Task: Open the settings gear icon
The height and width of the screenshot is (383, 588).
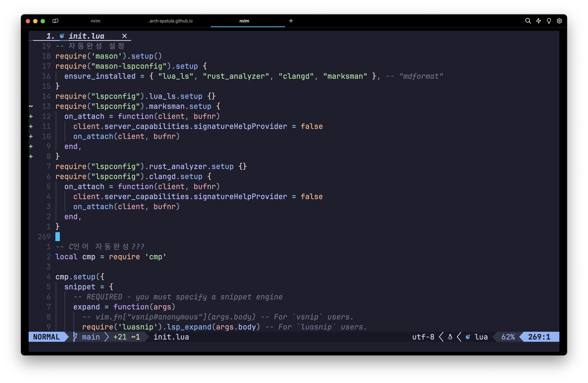Action: click(x=559, y=21)
